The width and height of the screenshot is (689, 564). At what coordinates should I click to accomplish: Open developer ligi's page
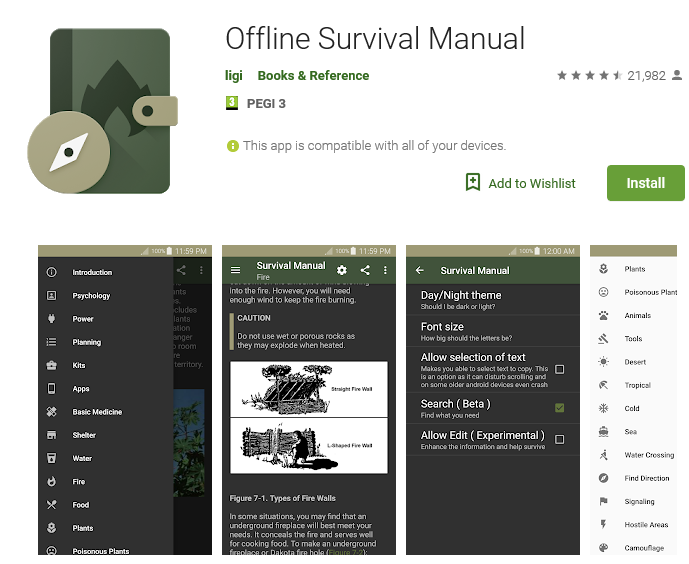[x=233, y=76]
